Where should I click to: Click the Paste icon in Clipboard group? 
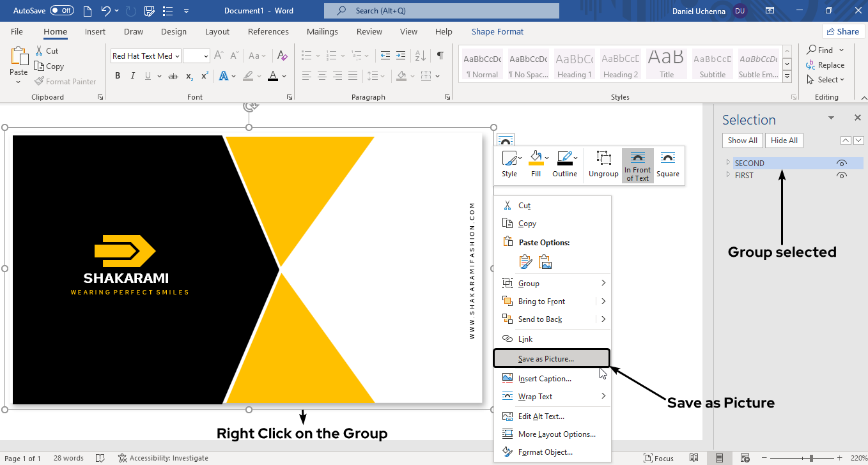tap(19, 57)
